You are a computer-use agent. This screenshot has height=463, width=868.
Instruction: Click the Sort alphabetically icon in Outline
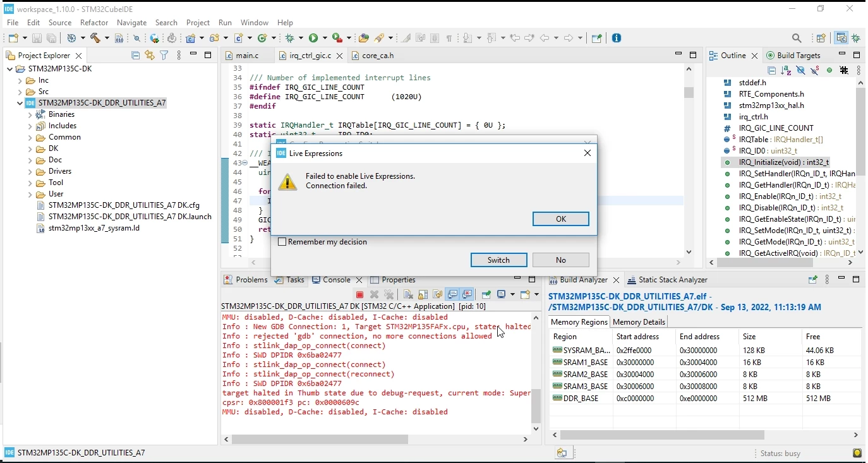pyautogui.click(x=786, y=70)
